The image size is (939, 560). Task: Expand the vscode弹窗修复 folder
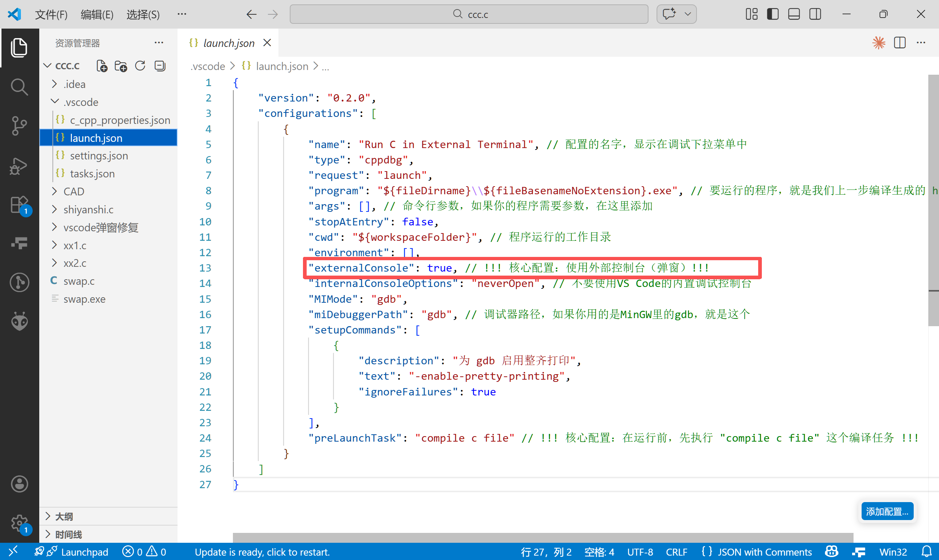click(x=54, y=227)
